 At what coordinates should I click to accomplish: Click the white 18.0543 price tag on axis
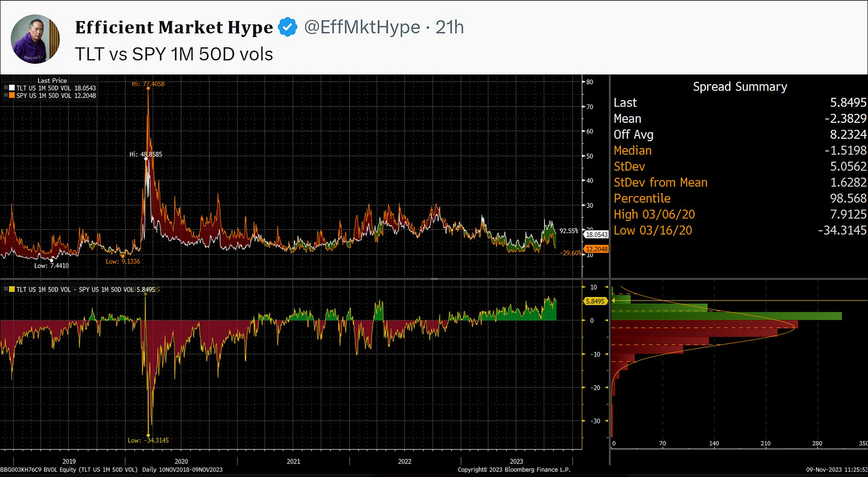pyautogui.click(x=595, y=236)
